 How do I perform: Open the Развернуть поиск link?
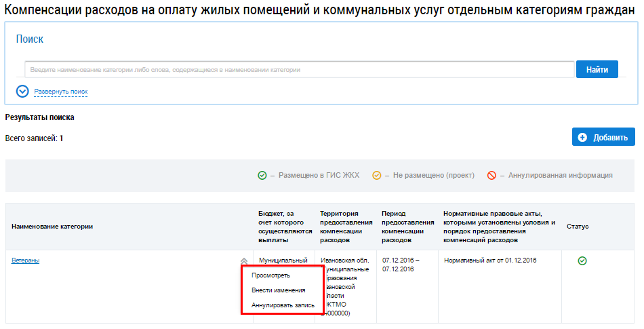pos(61,92)
